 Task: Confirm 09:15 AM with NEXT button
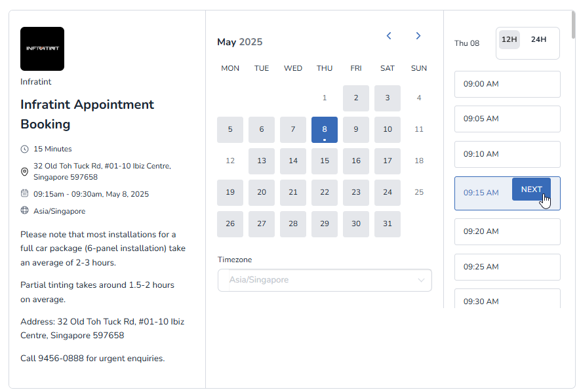click(x=531, y=189)
